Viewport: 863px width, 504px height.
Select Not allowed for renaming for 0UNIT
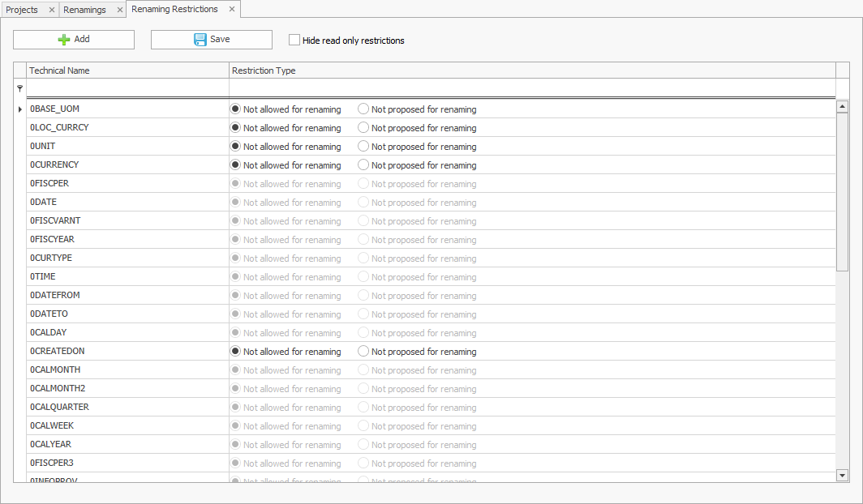(x=235, y=146)
